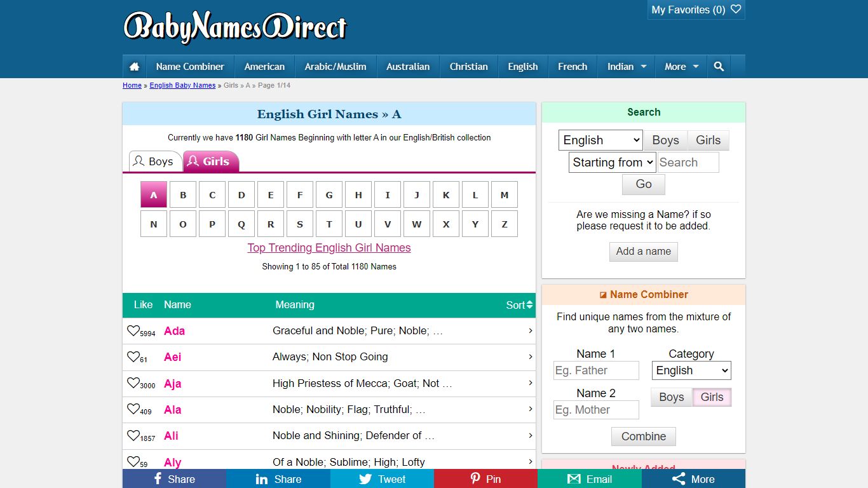Toggle Girls filter in Search panel
The image size is (868, 488).
coord(708,140)
